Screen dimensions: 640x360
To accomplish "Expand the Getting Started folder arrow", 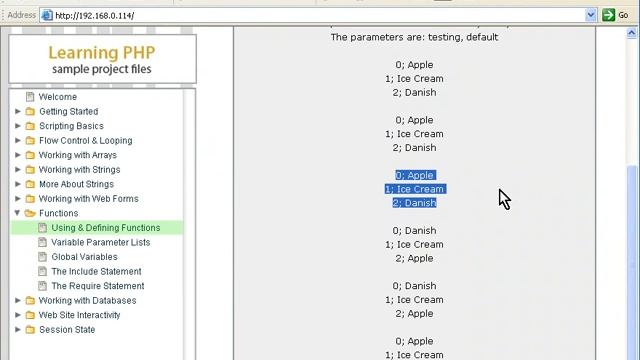I will click(x=18, y=111).
